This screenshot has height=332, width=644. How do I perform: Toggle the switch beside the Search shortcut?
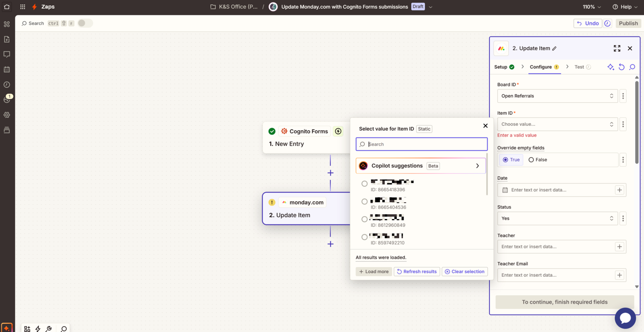pos(85,23)
